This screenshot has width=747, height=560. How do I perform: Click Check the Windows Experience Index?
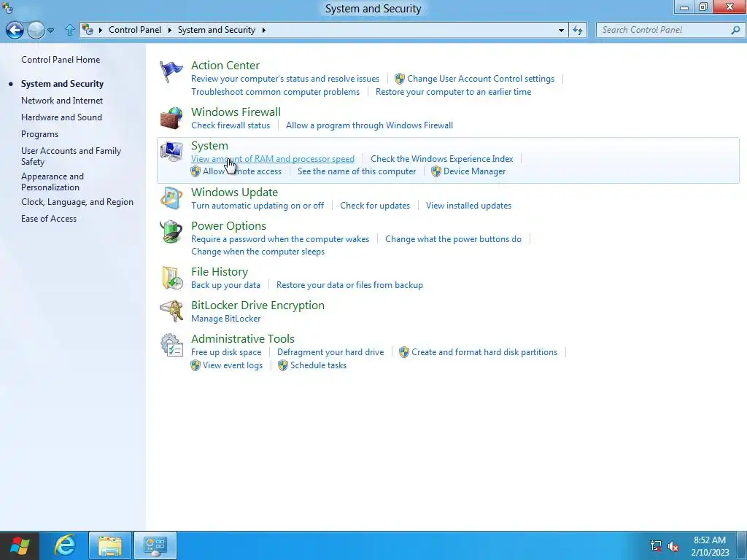point(441,158)
